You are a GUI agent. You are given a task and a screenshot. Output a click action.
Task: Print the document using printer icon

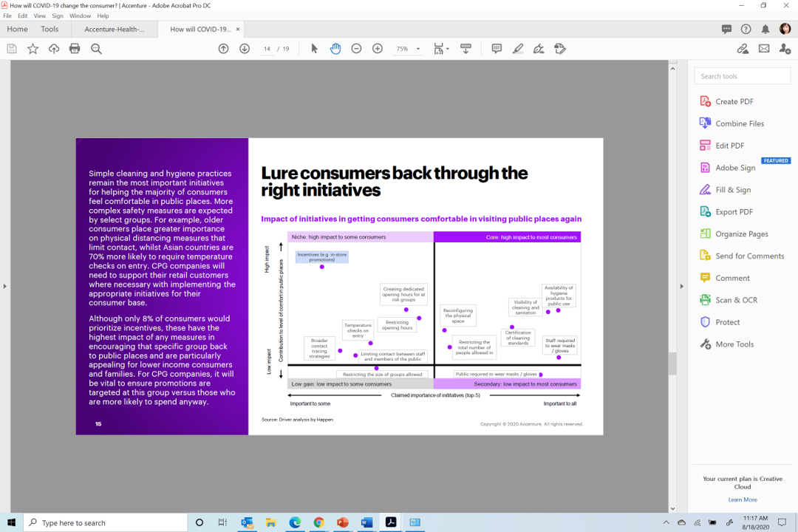(x=75, y=49)
